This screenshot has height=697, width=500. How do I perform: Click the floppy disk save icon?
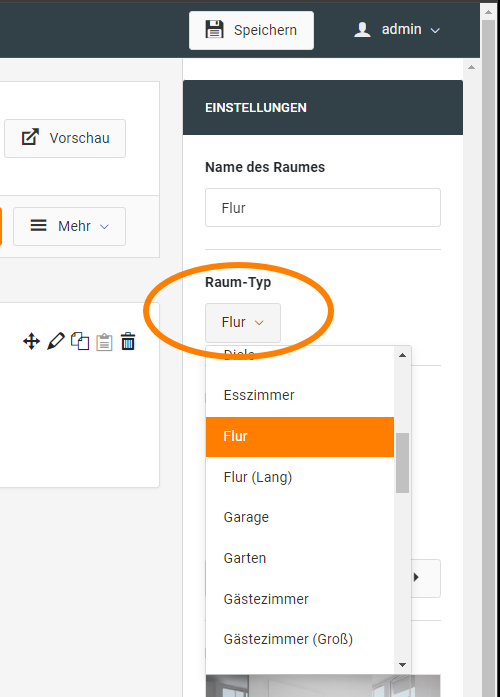tap(214, 30)
